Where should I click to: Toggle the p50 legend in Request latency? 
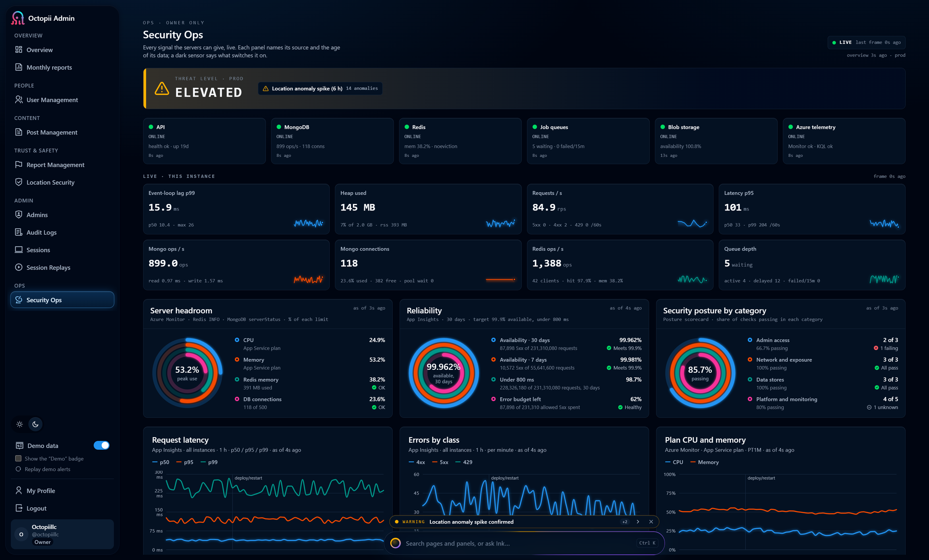161,462
